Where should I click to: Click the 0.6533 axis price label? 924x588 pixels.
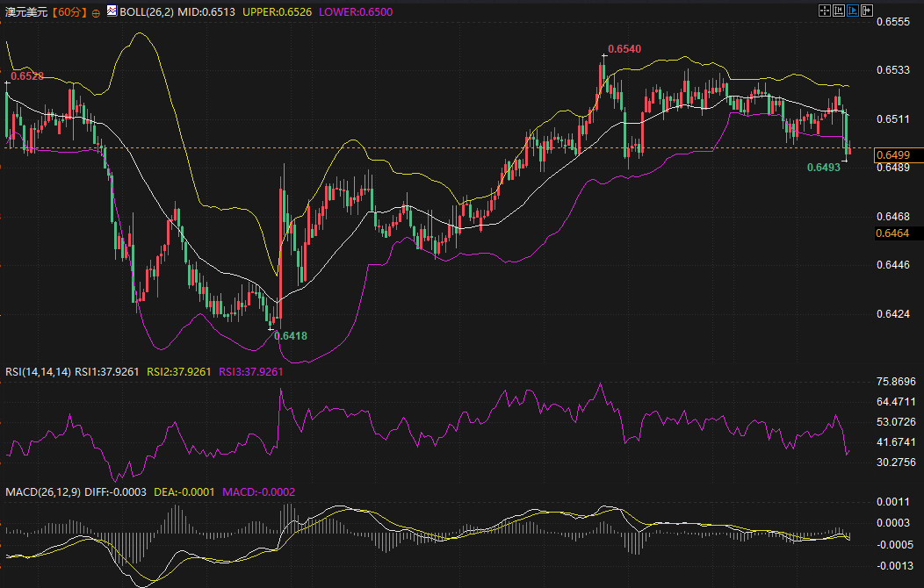pyautogui.click(x=893, y=70)
